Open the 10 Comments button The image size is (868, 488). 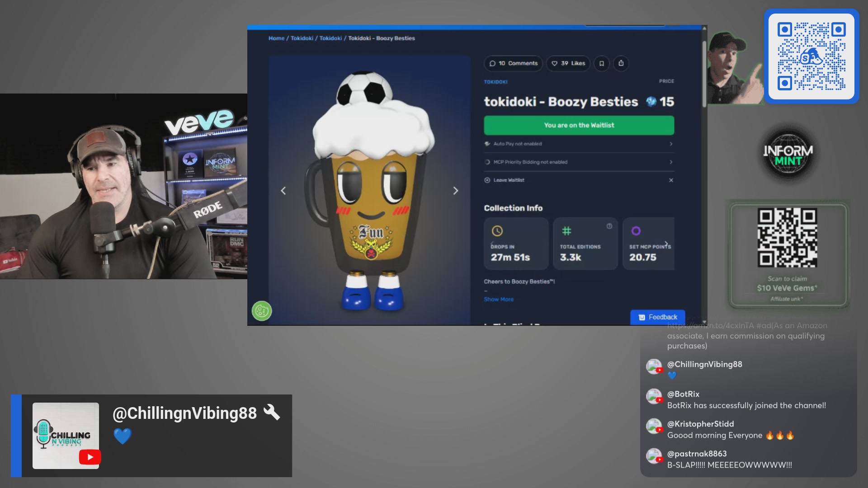pos(514,63)
